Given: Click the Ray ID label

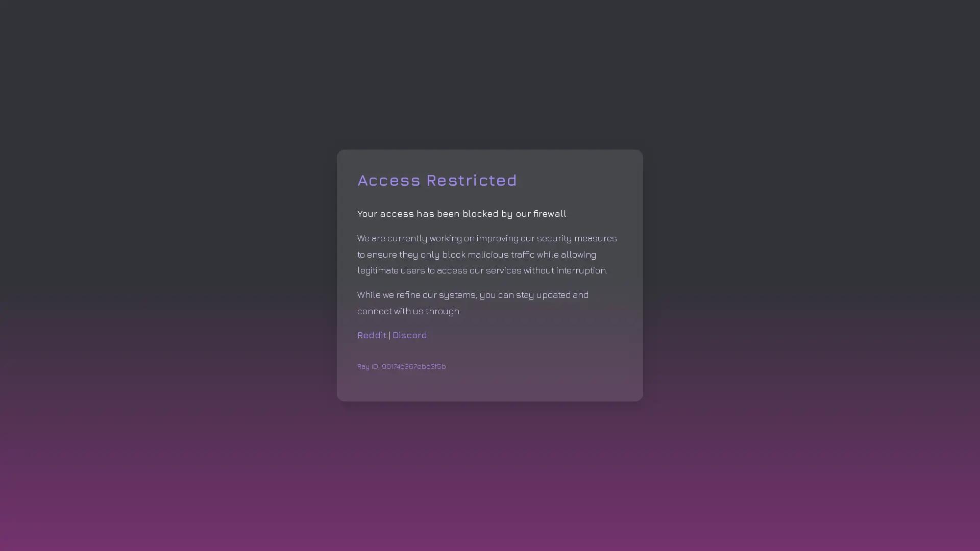Looking at the screenshot, I should coord(368,366).
